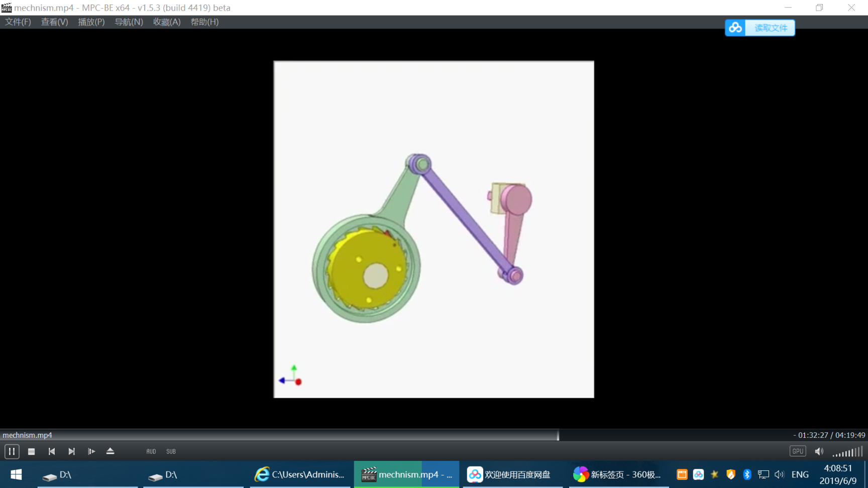Adjust the player volume slider
The width and height of the screenshot is (868, 488).
point(848,452)
